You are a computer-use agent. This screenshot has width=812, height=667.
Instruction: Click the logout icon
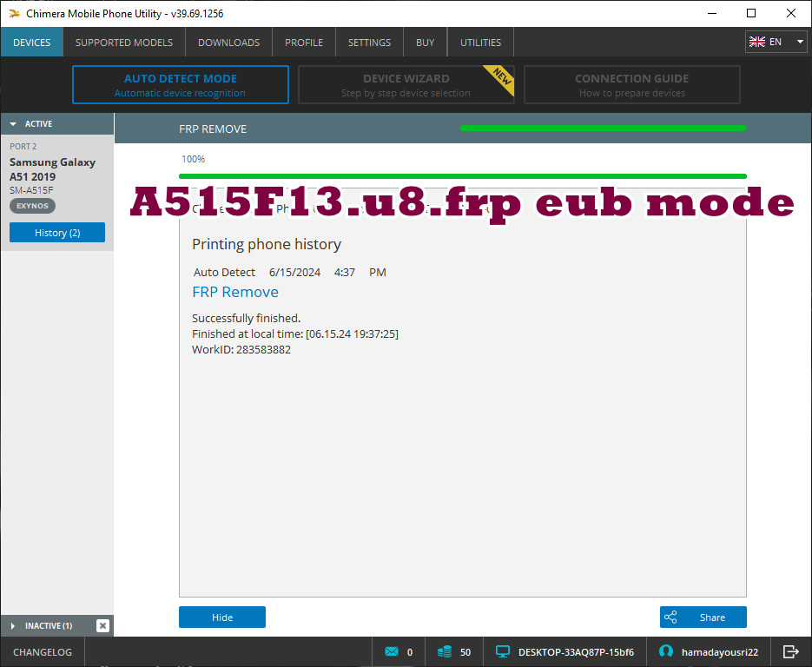pyautogui.click(x=791, y=651)
